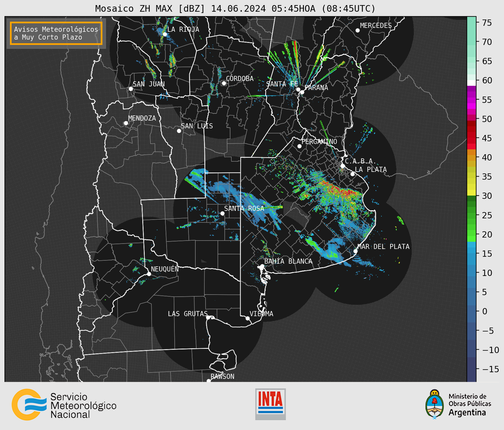Click the LA PLATA city marker dot

(x=353, y=174)
